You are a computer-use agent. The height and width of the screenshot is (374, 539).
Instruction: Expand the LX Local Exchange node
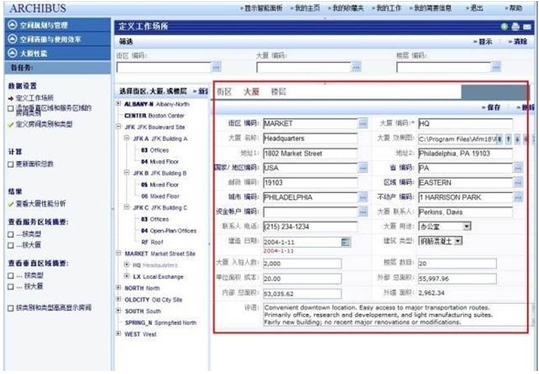tap(126, 276)
